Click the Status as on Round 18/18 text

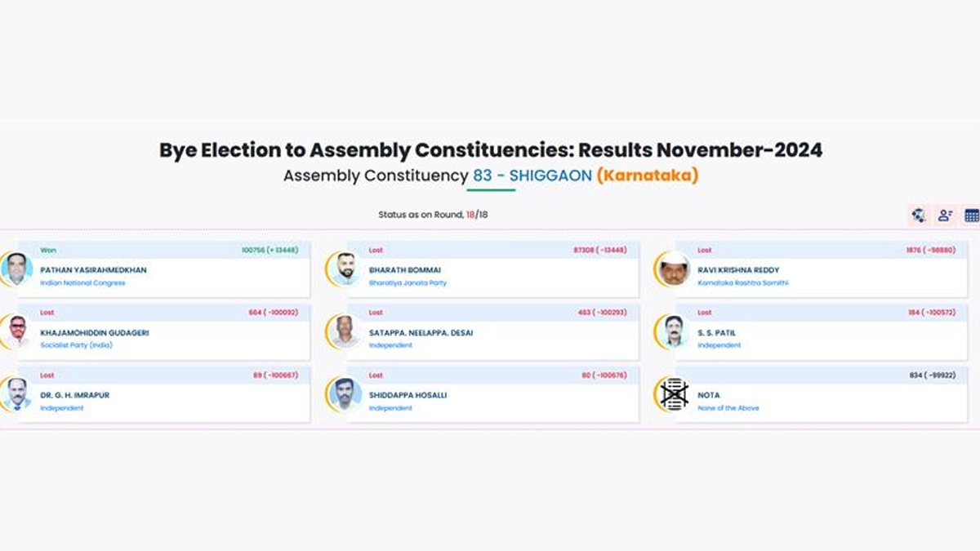[433, 215]
